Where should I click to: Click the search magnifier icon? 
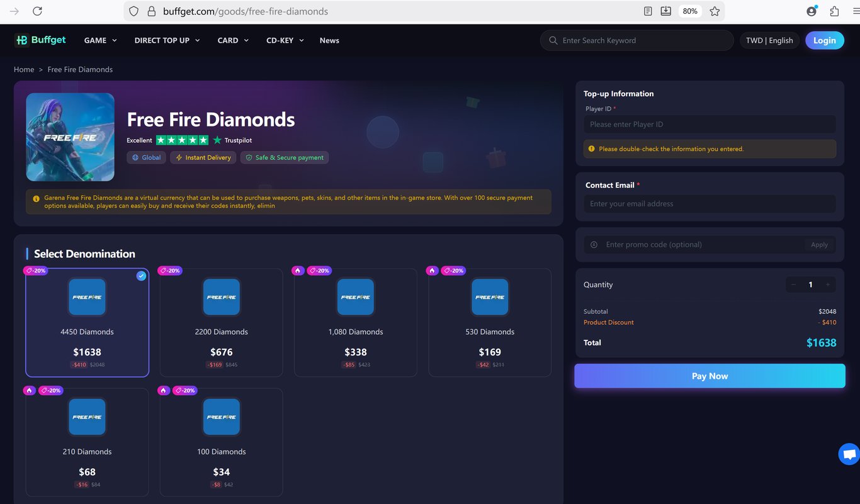pyautogui.click(x=553, y=40)
